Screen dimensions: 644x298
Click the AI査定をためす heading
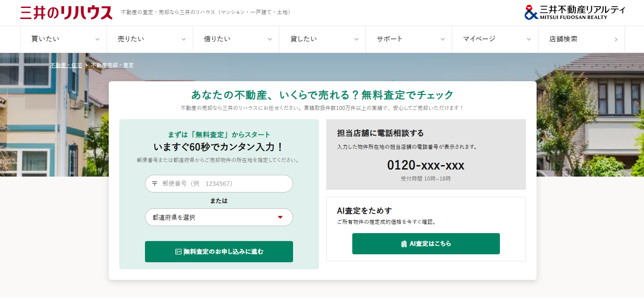[364, 211]
